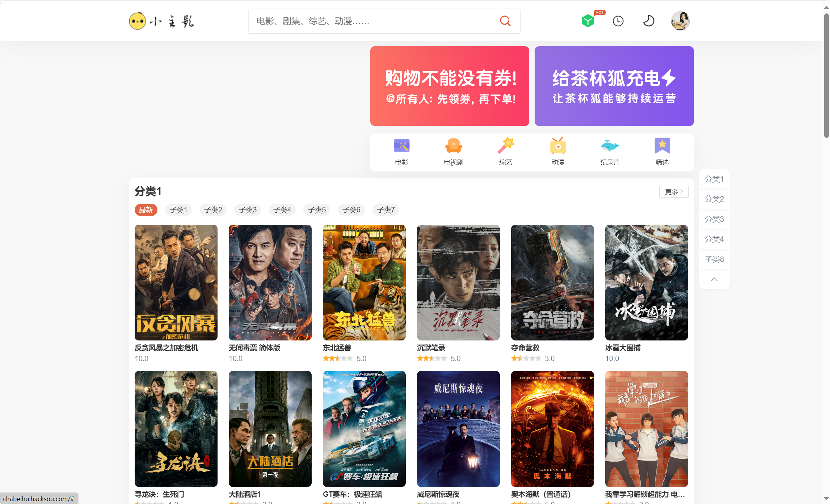Click the scrollbar down arrow
The width and height of the screenshot is (830, 504).
click(x=826, y=499)
